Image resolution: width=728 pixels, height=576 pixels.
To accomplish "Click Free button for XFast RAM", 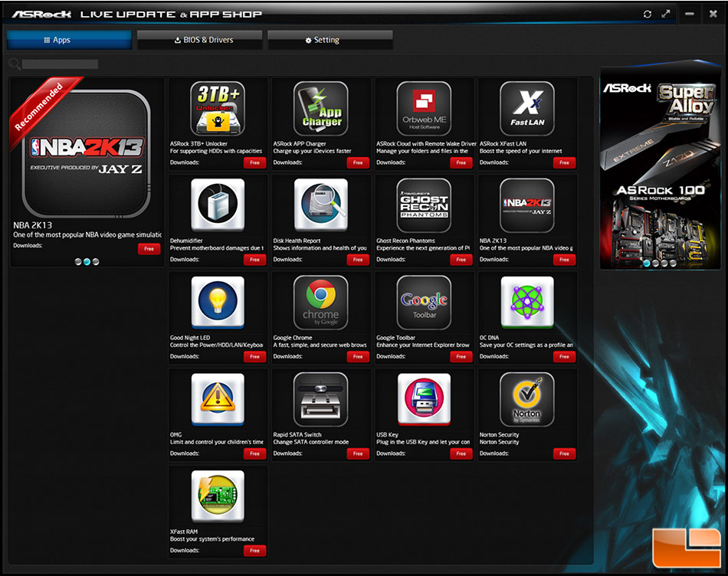I will [255, 551].
